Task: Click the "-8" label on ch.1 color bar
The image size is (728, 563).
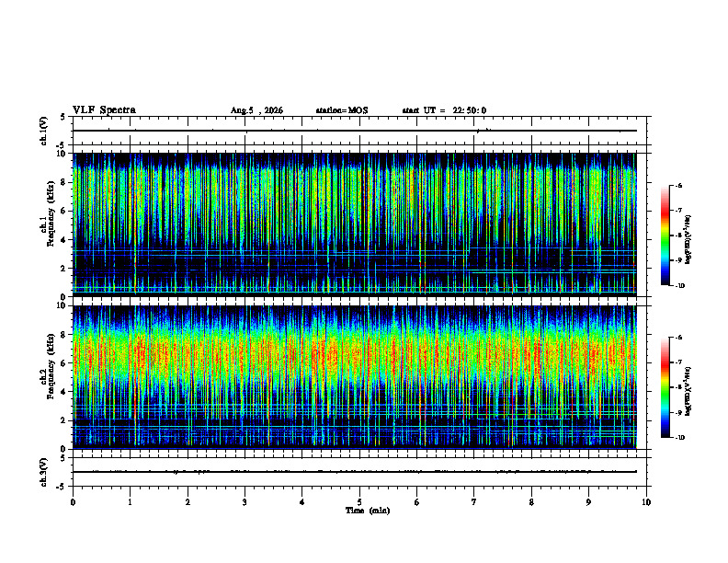Action: (x=679, y=236)
